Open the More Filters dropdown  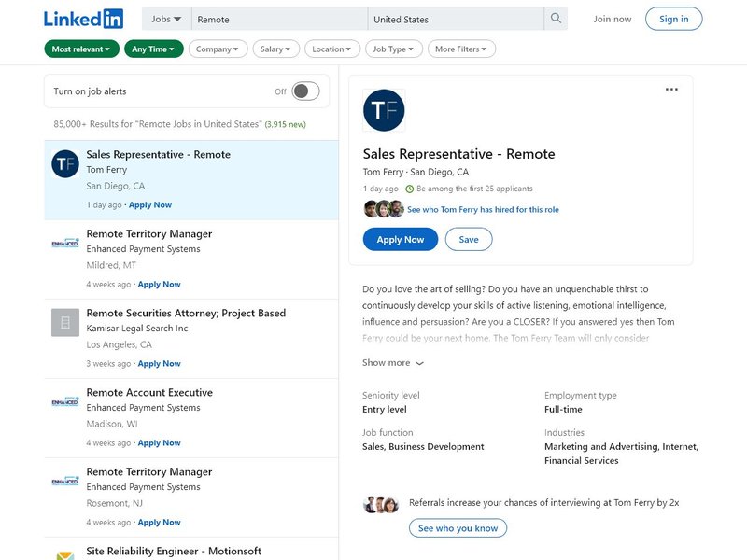pyautogui.click(x=461, y=49)
